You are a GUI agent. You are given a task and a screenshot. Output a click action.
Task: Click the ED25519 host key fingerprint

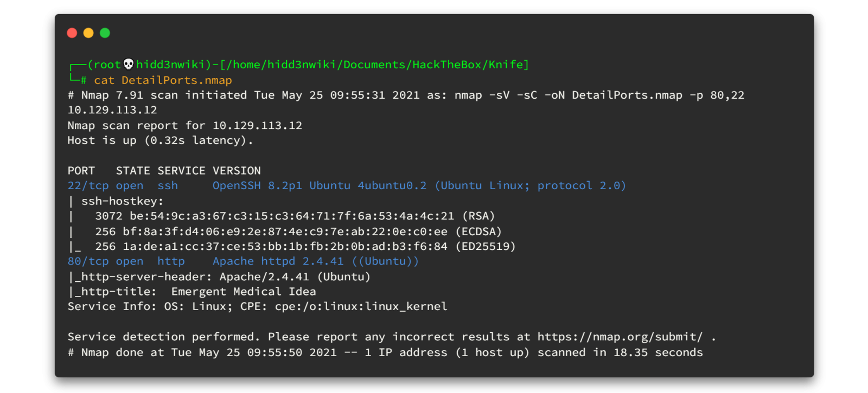tap(285, 247)
